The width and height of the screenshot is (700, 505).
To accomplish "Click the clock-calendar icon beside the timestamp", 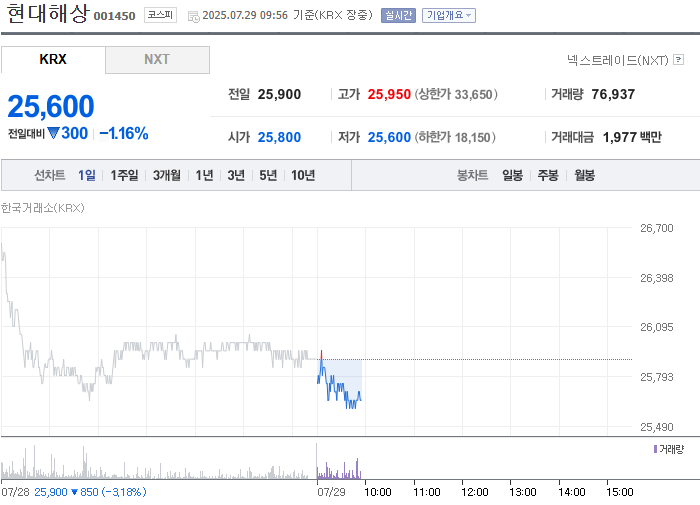I will click(x=194, y=17).
